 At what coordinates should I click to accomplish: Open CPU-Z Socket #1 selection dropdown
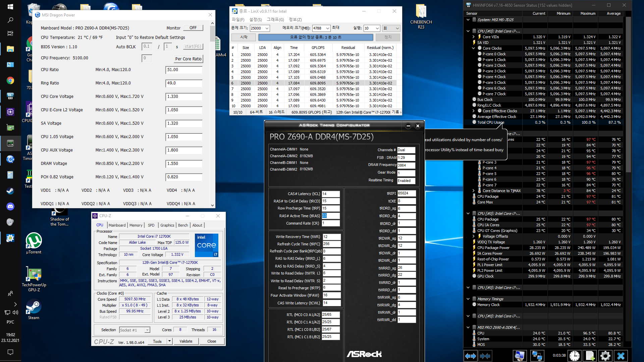[x=147, y=330]
